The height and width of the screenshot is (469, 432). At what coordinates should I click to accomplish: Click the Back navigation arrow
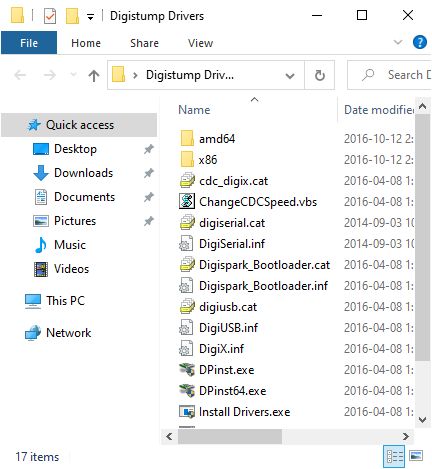pyautogui.click(x=20, y=75)
